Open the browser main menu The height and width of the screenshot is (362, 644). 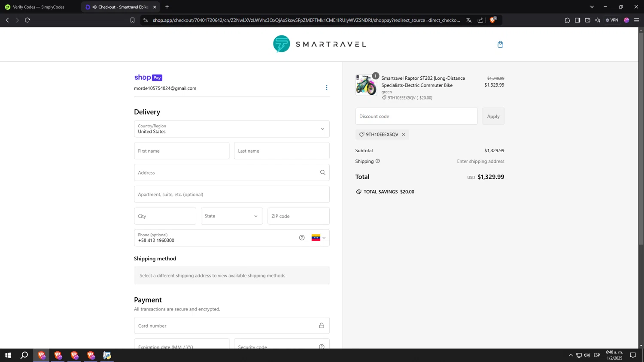click(637, 20)
